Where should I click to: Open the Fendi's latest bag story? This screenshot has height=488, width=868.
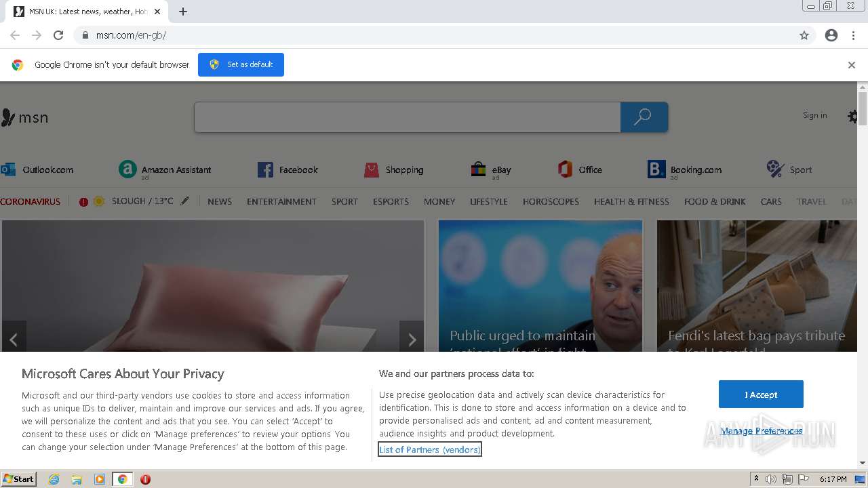(757, 286)
